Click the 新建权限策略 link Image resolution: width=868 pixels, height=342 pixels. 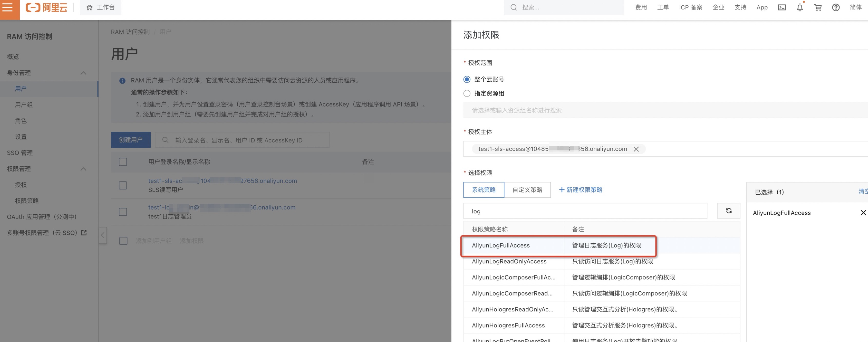click(581, 190)
